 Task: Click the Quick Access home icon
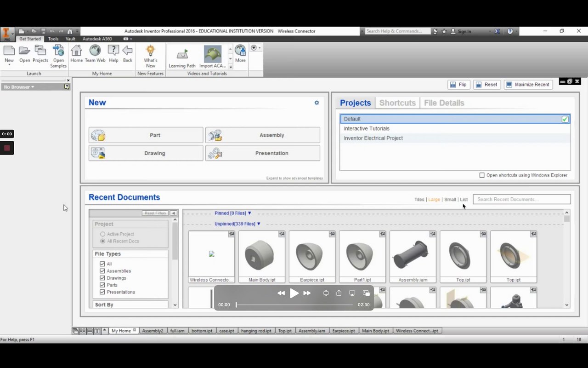[70, 31]
